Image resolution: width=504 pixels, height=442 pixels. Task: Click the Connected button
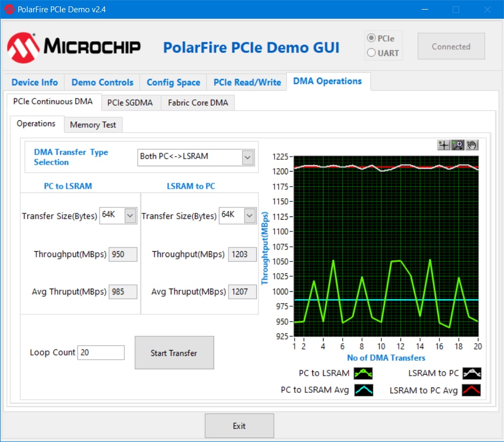451,46
